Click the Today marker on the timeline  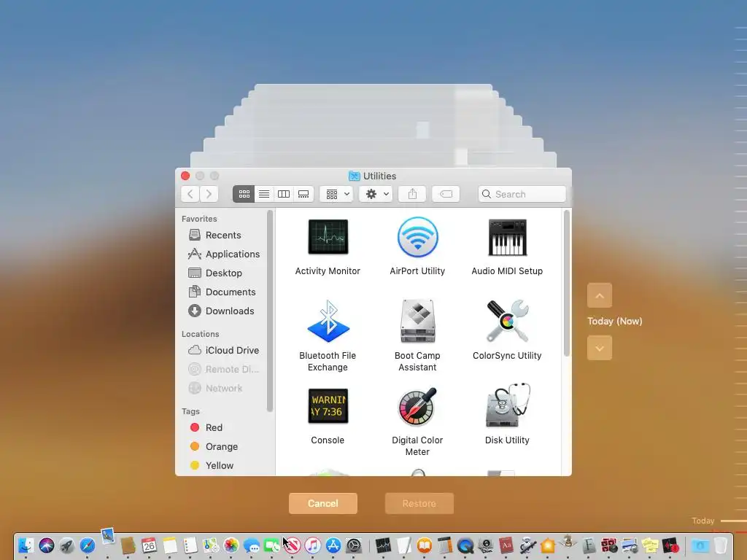point(703,521)
